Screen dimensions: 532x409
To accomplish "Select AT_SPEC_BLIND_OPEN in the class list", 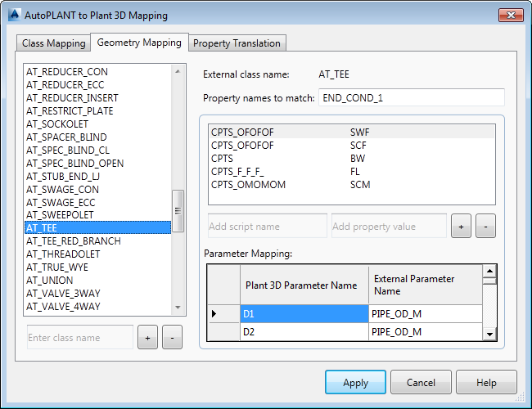I will (97, 163).
